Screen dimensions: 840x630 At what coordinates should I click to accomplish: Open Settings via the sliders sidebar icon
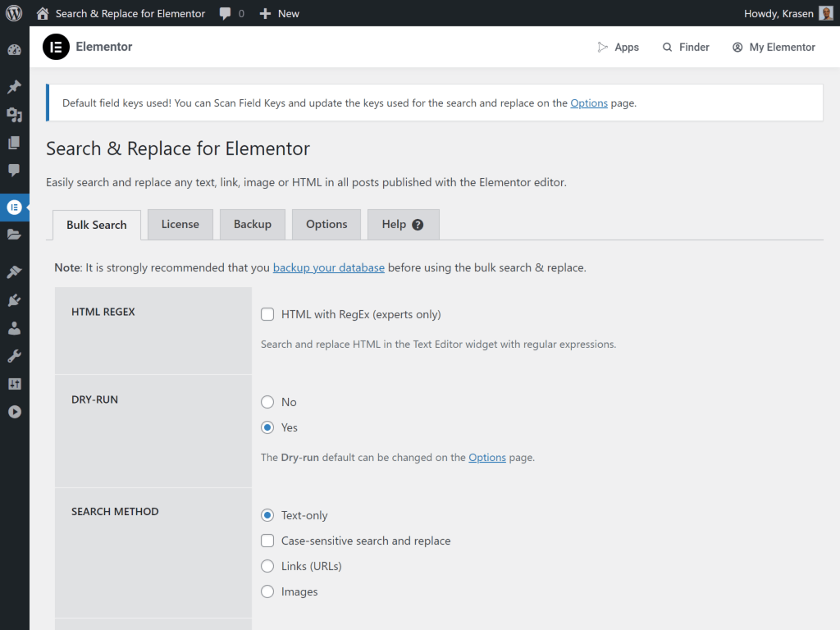click(15, 384)
